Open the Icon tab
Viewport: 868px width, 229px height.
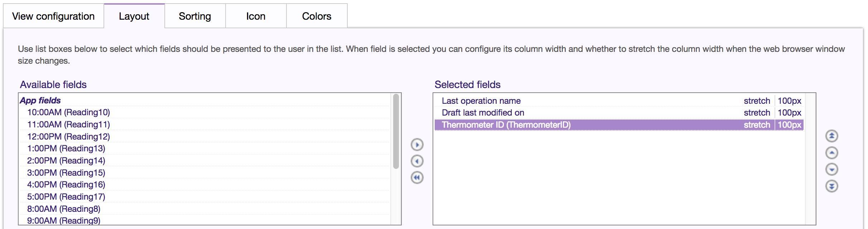click(x=256, y=16)
